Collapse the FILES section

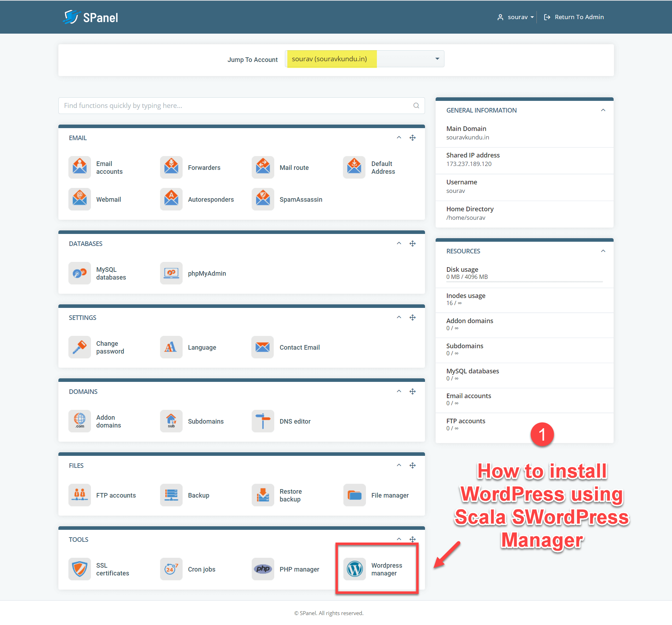pyautogui.click(x=399, y=465)
